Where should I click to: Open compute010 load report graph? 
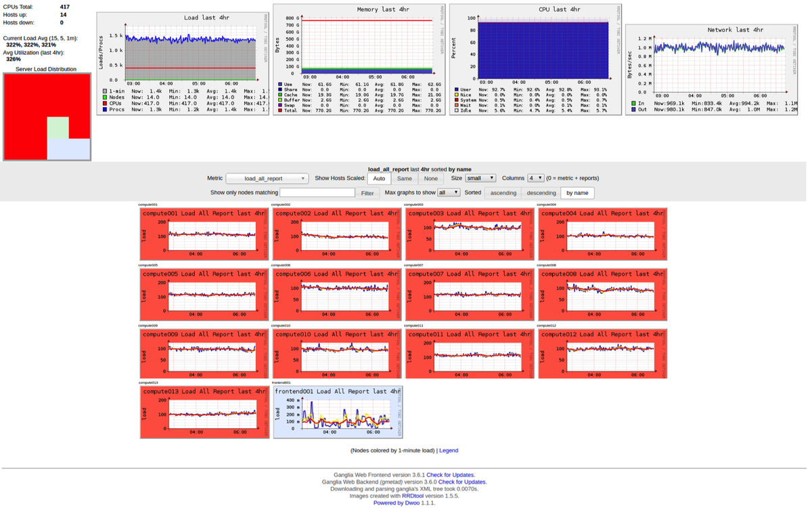pos(336,355)
